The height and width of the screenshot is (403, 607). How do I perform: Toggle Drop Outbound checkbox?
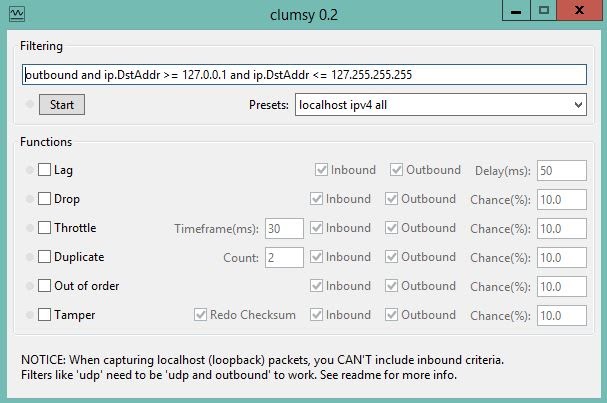point(391,199)
